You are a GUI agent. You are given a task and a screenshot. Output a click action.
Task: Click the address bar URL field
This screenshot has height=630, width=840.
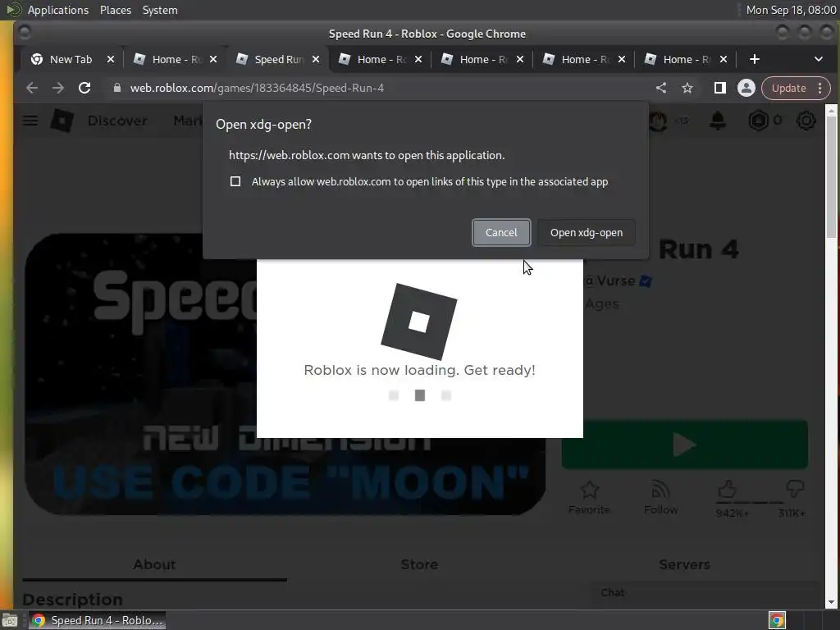375,88
